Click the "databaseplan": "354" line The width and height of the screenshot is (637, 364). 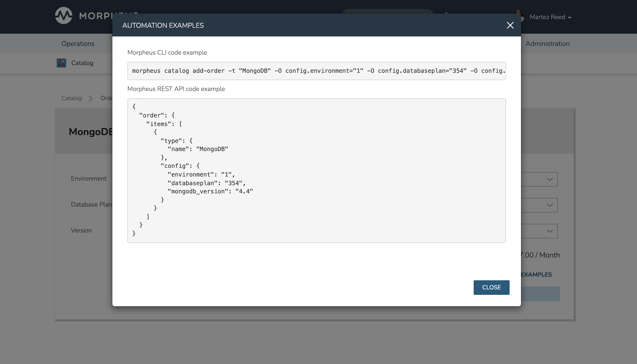(207, 183)
